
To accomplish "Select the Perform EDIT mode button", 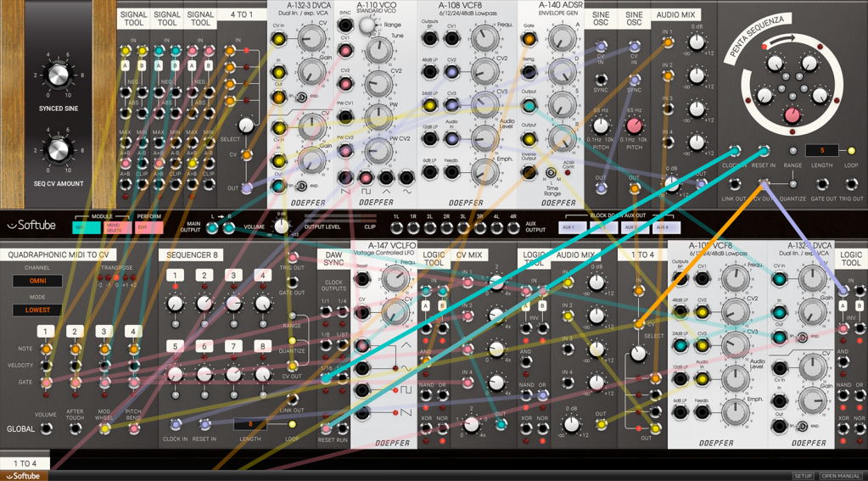I will coord(148,227).
